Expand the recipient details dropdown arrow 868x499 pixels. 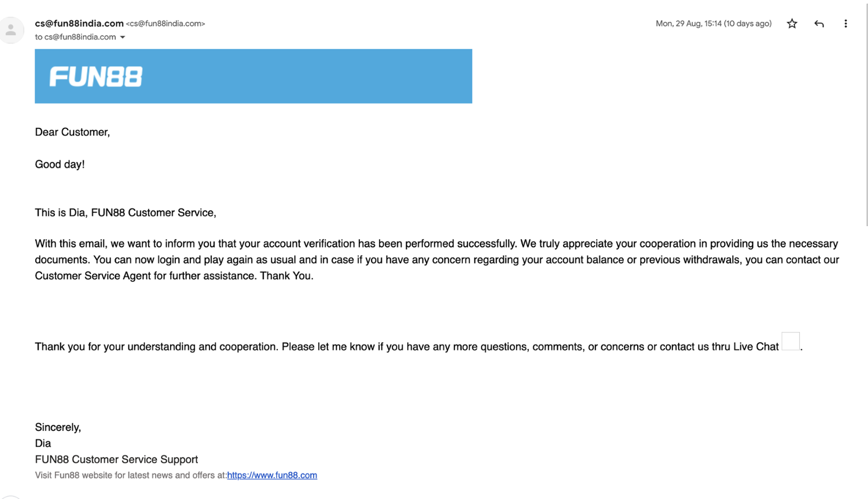[x=123, y=38]
